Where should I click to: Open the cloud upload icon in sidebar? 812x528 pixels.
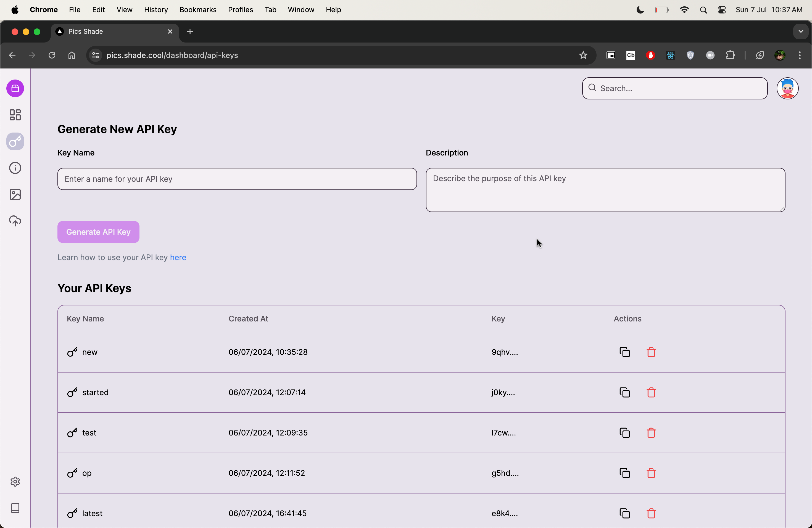tap(15, 221)
